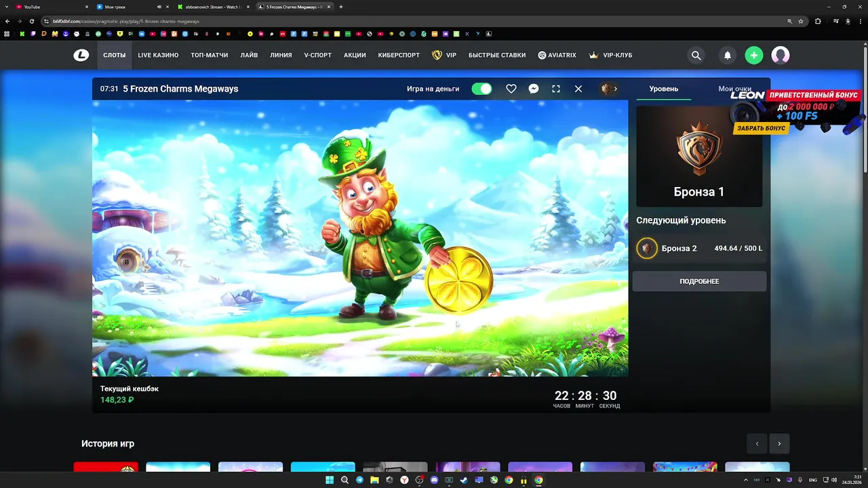Open File Explorer from the taskbar
The height and width of the screenshot is (488, 868).
click(374, 480)
